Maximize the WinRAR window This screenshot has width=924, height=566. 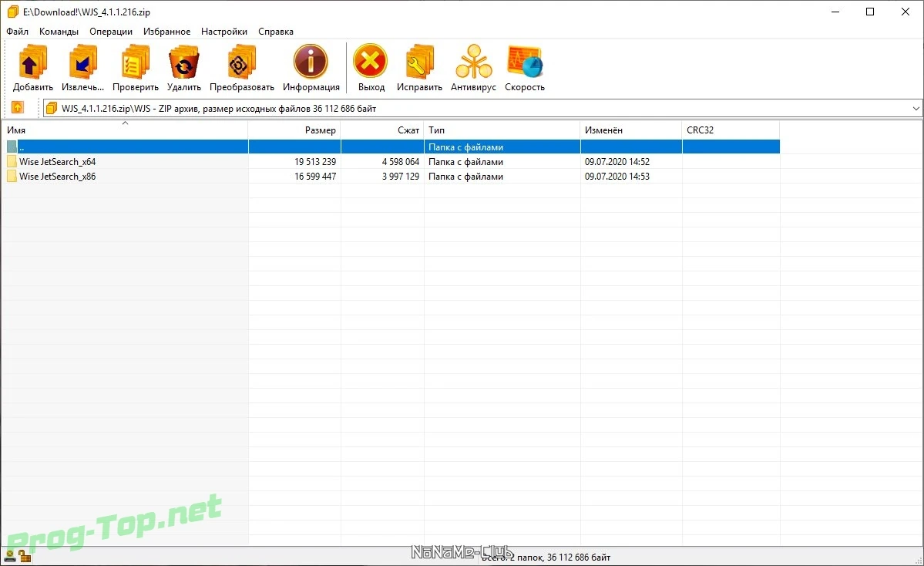(870, 12)
